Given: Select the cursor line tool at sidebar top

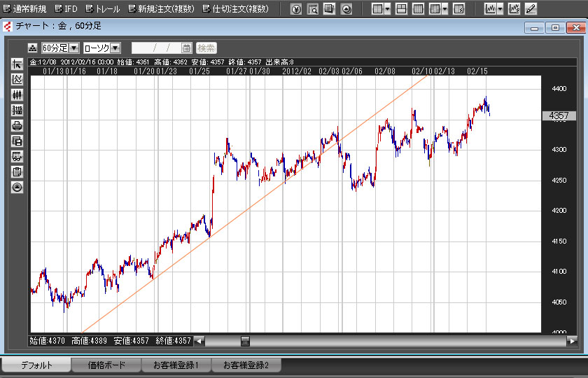Looking at the screenshot, I should click(17, 64).
